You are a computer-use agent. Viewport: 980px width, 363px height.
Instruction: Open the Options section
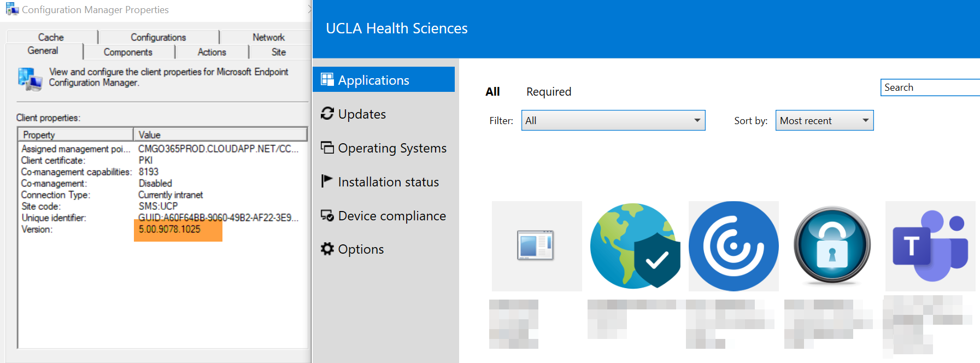pos(384,249)
